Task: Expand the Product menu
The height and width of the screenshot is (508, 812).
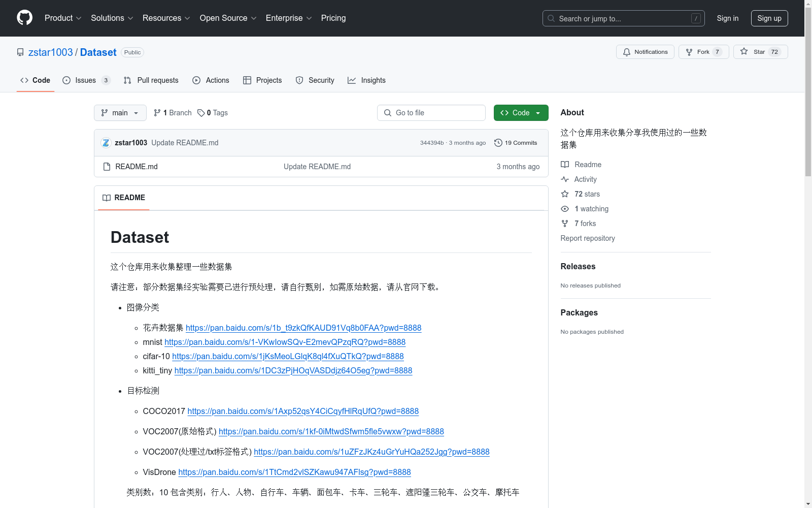Action: 63,18
